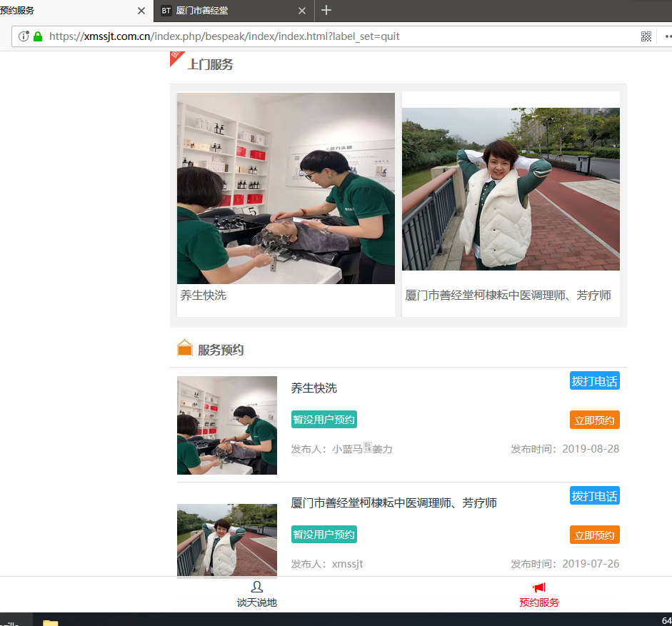Open the 谈天说地 person icon in bottom navigation

click(x=256, y=587)
